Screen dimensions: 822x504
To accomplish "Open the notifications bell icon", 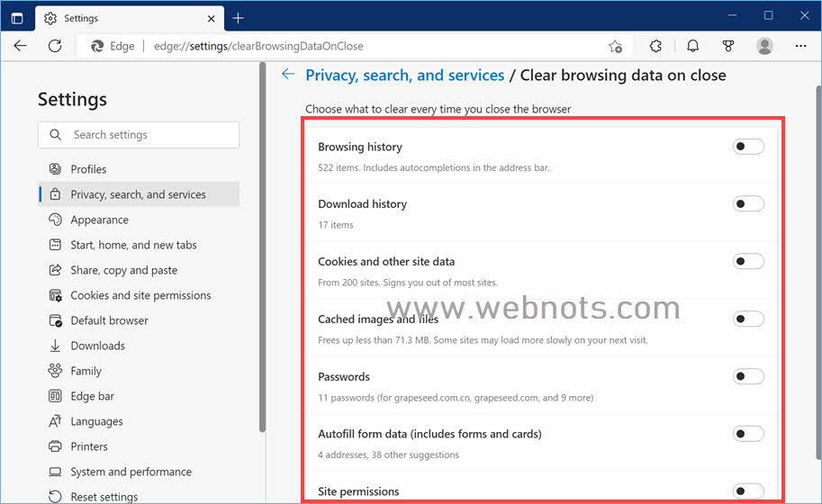I will pyautogui.click(x=692, y=46).
